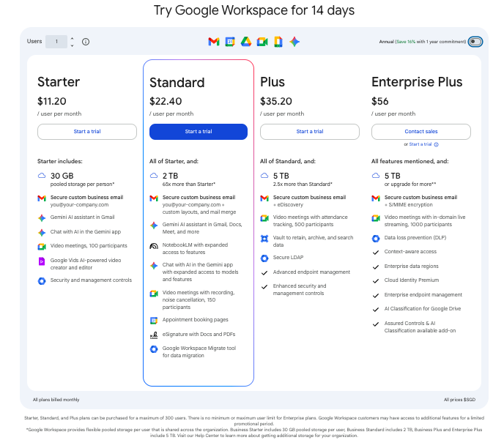The width and height of the screenshot is (504, 440).
Task: Click the Google Meet icon in the header
Action: click(262, 42)
